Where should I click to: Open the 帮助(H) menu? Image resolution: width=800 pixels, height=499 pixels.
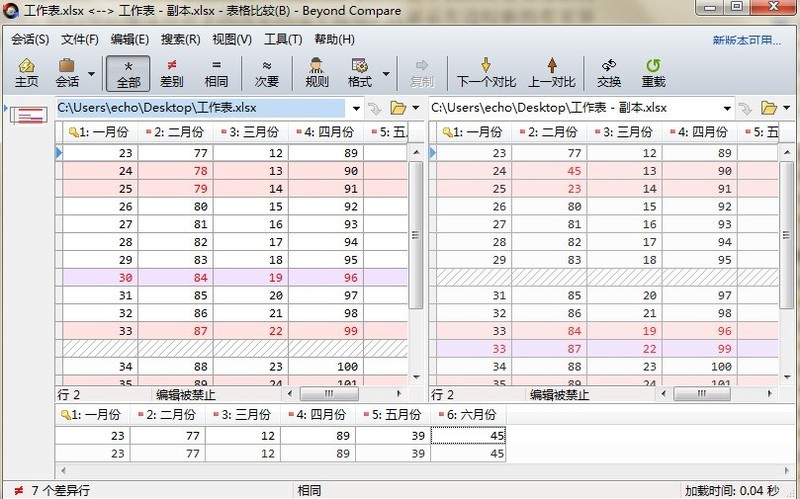334,39
